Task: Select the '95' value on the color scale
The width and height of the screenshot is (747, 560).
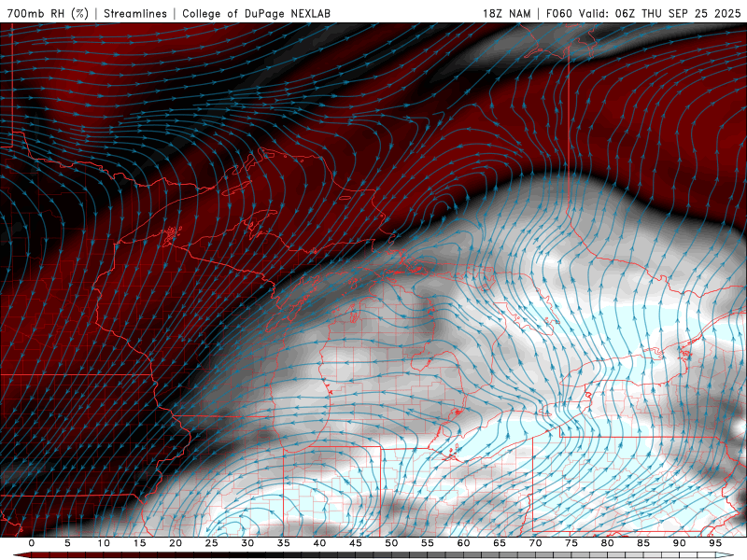Action: pos(715,543)
